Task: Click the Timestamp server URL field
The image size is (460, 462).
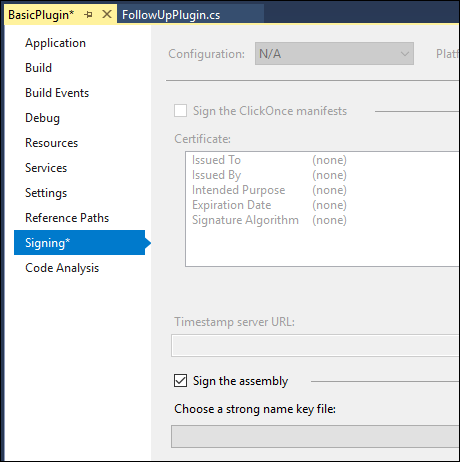Action: [x=315, y=346]
